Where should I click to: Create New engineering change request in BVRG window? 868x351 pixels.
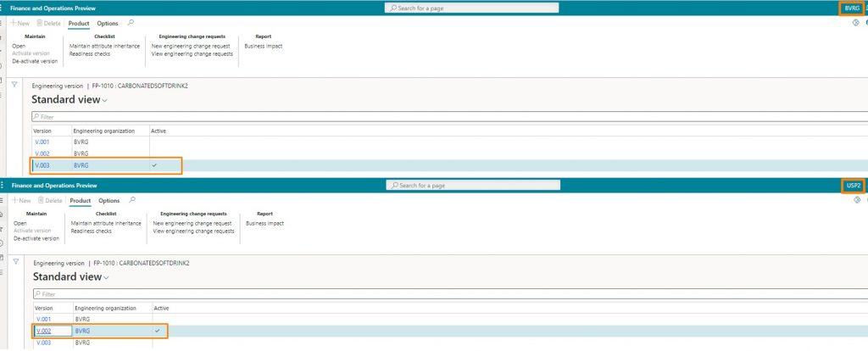coord(191,46)
